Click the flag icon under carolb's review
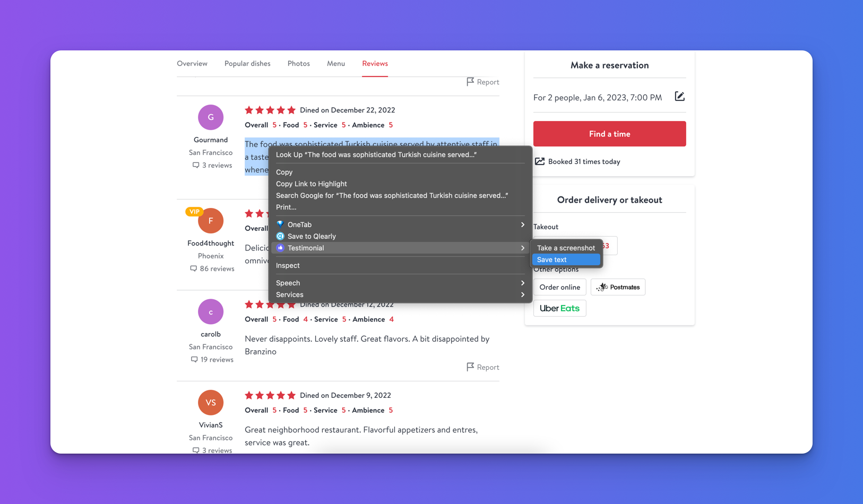 tap(470, 367)
